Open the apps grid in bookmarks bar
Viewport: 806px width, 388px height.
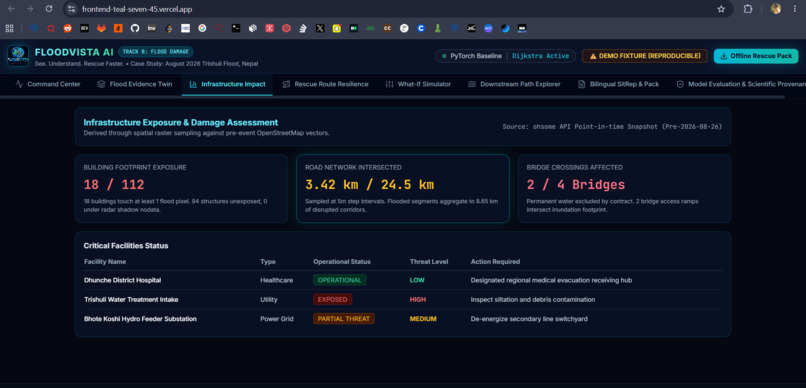[9, 28]
